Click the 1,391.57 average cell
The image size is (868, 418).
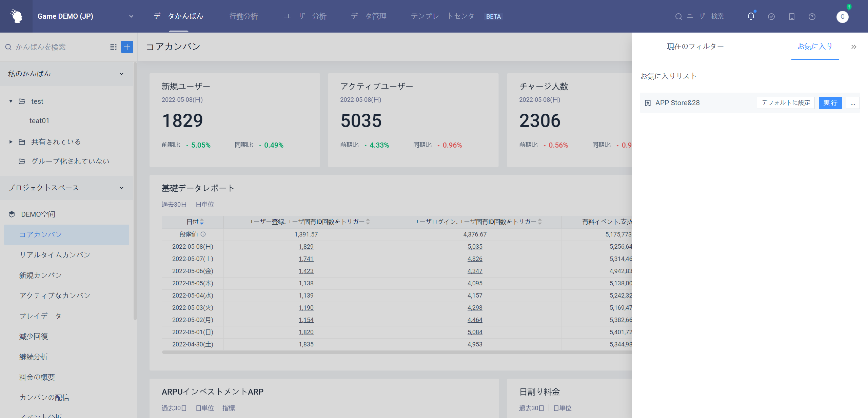tap(306, 234)
